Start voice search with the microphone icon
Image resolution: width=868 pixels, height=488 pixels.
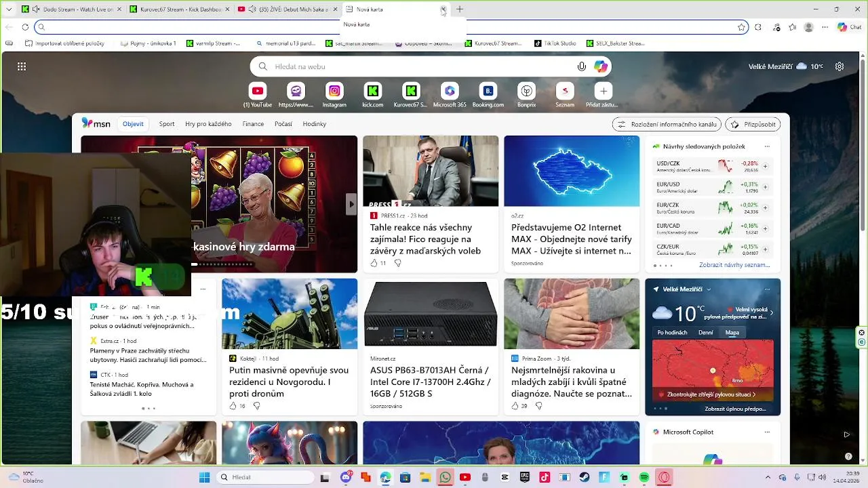tap(581, 66)
